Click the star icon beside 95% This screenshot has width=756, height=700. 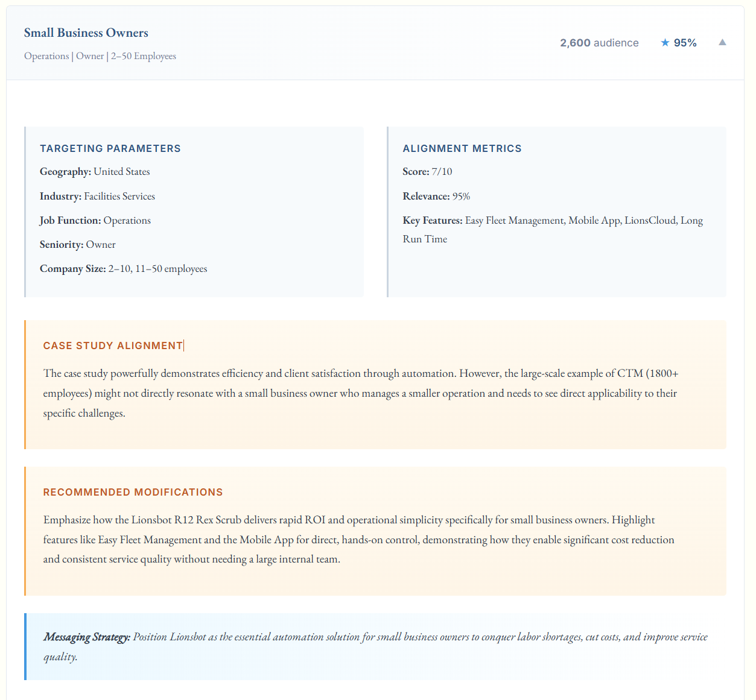click(x=665, y=43)
